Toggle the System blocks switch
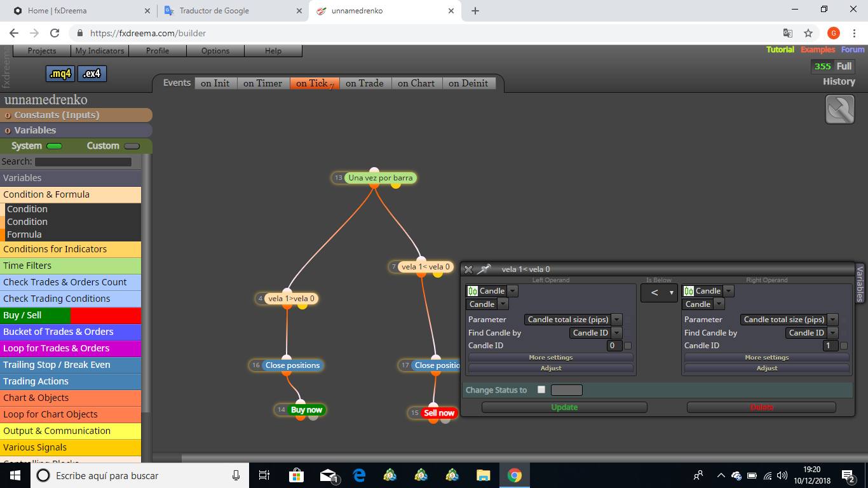This screenshot has width=868, height=488. 55,146
